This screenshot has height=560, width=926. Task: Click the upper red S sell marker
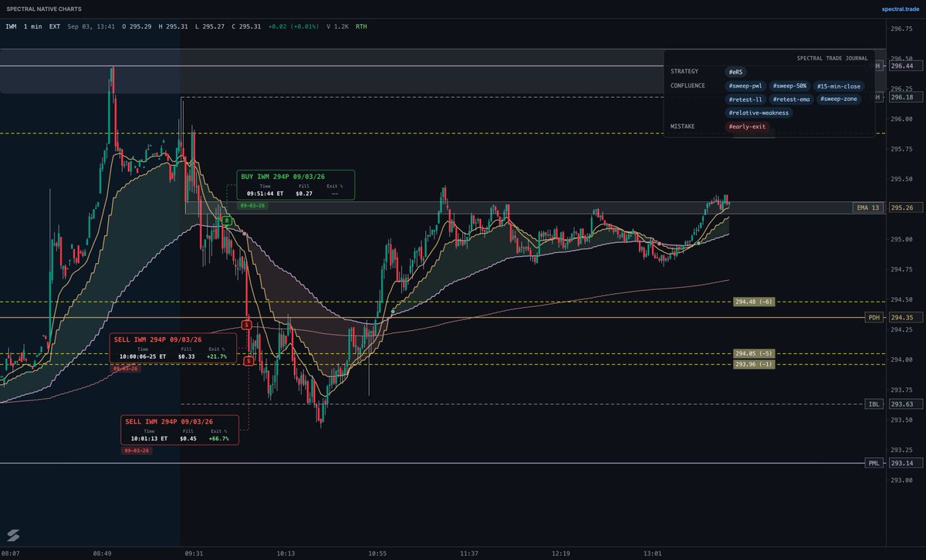(x=247, y=325)
